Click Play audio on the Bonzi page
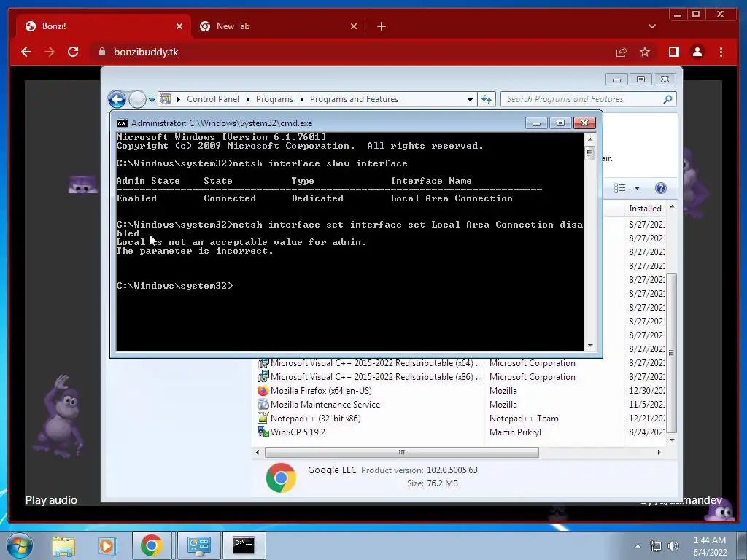This screenshot has width=747, height=560. (51, 500)
